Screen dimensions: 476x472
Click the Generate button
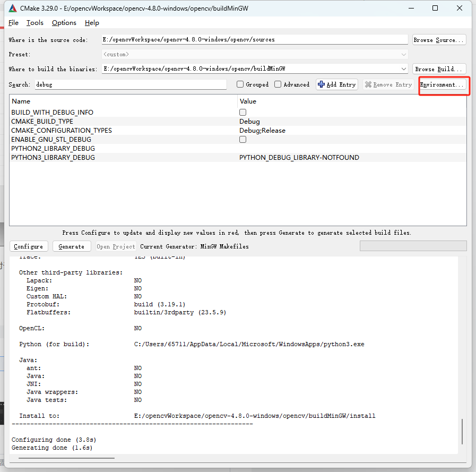point(72,246)
